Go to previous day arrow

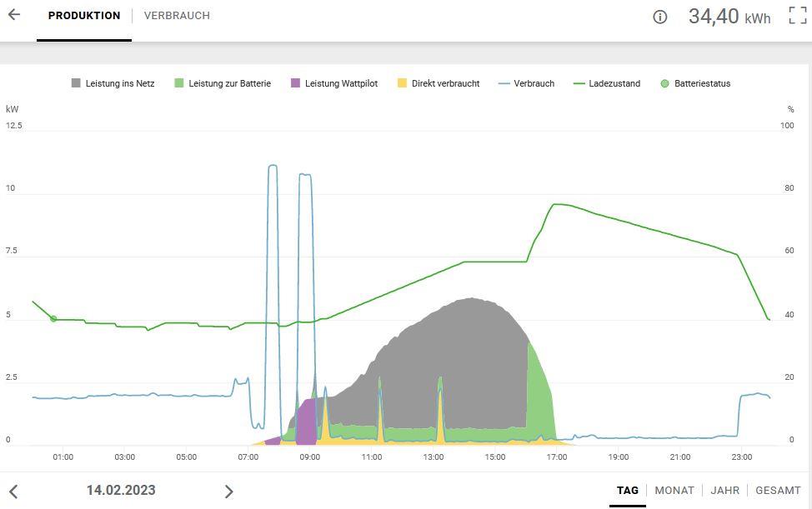[x=13, y=492]
